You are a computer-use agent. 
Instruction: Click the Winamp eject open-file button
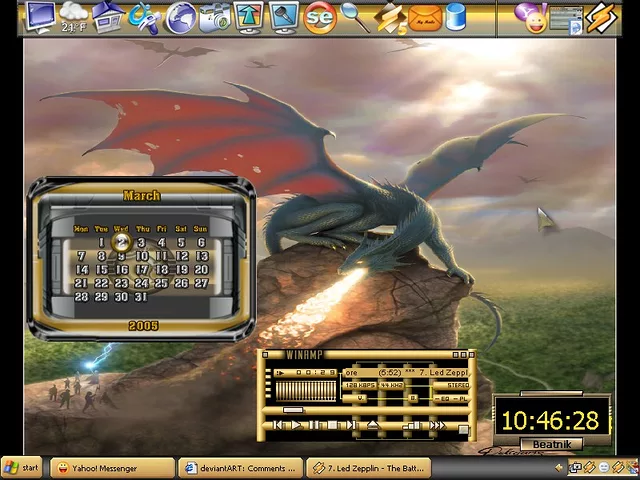[x=373, y=425]
